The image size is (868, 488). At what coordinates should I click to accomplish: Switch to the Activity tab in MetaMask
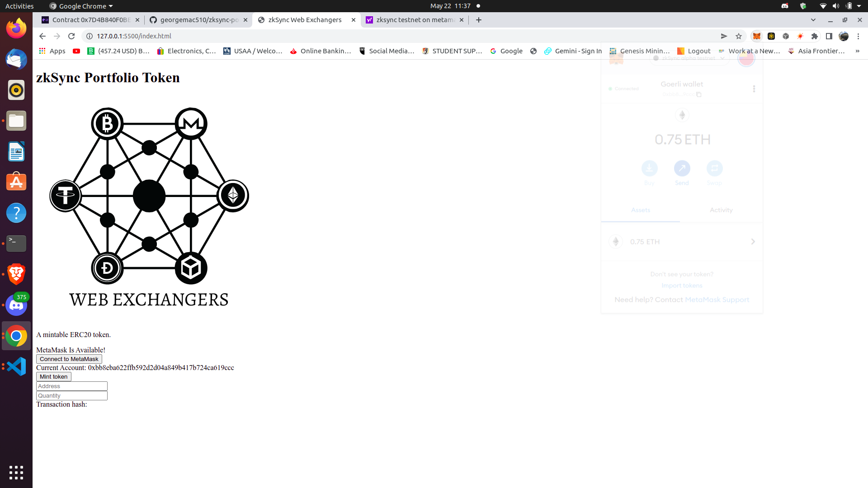pos(722,210)
